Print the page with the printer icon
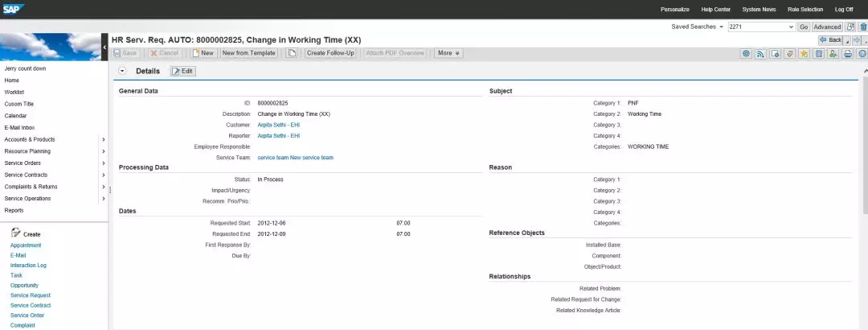The image size is (868, 330). pyautogui.click(x=847, y=54)
